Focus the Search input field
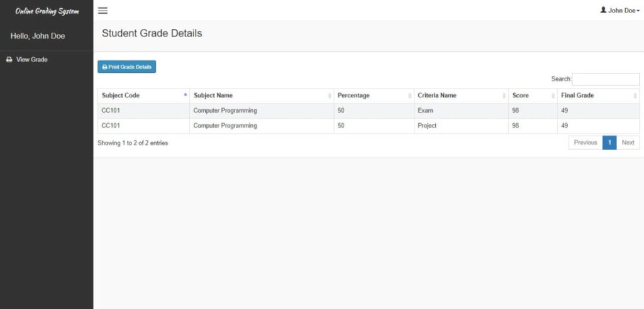This screenshot has height=309, width=644. (x=606, y=79)
